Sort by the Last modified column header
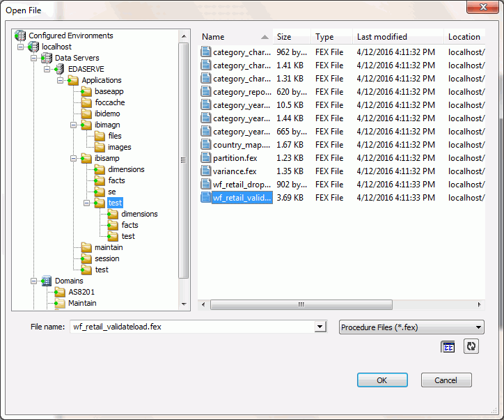Image resolution: width=504 pixels, height=420 pixels. click(398, 37)
